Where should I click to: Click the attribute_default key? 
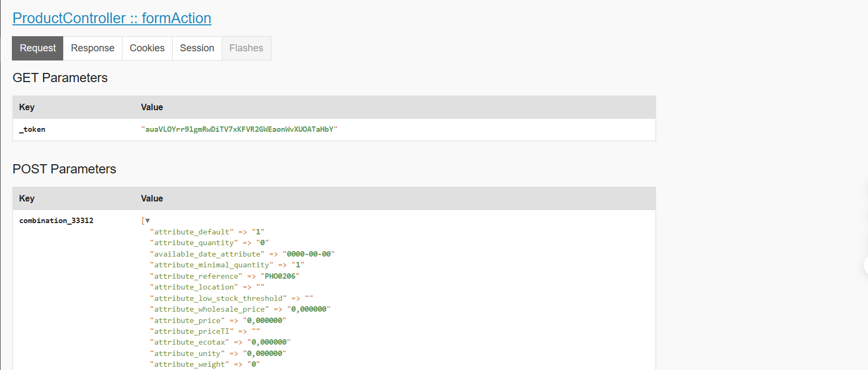click(192, 232)
